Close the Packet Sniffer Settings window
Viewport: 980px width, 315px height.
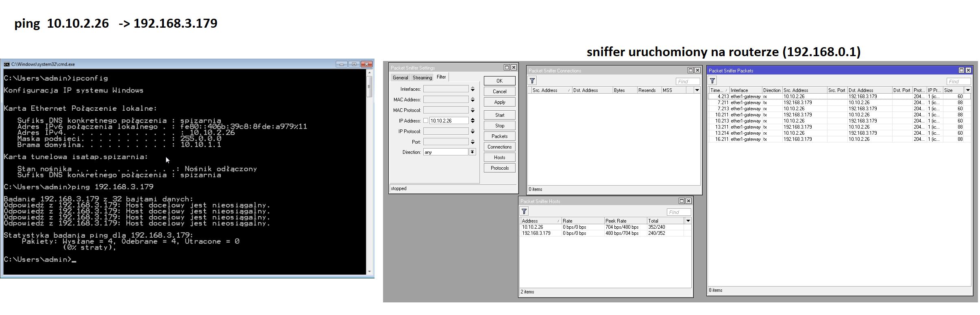pos(514,68)
